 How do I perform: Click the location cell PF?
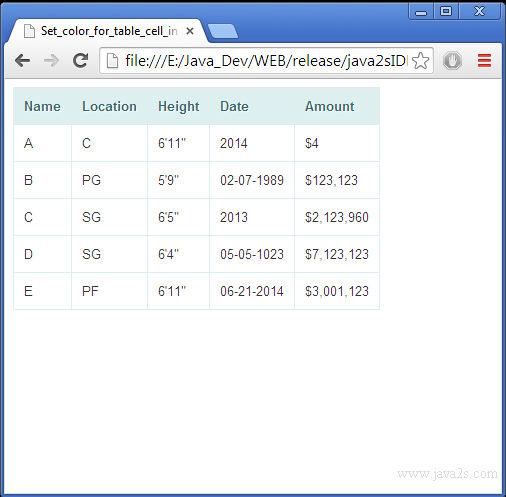[109, 291]
